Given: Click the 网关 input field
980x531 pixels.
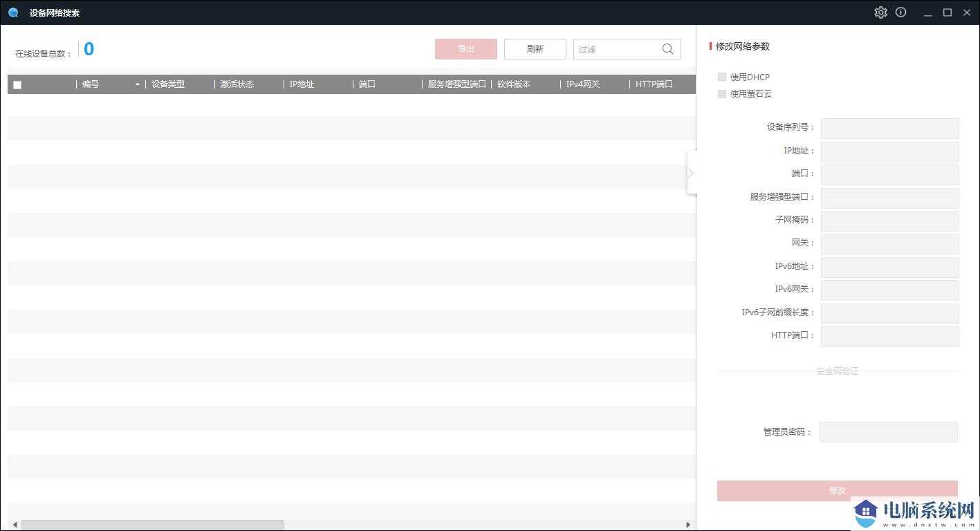Looking at the screenshot, I should tap(889, 243).
